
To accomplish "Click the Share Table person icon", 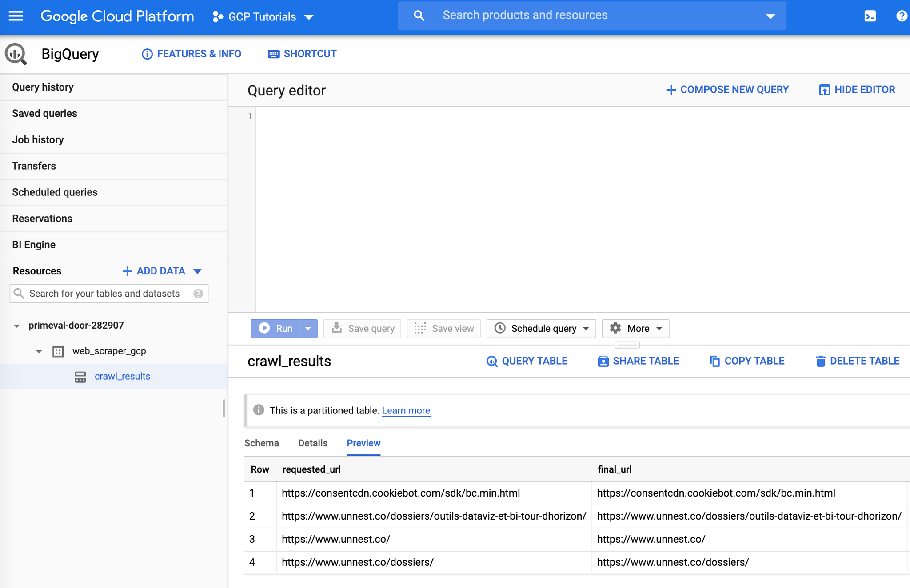I will click(x=603, y=361).
